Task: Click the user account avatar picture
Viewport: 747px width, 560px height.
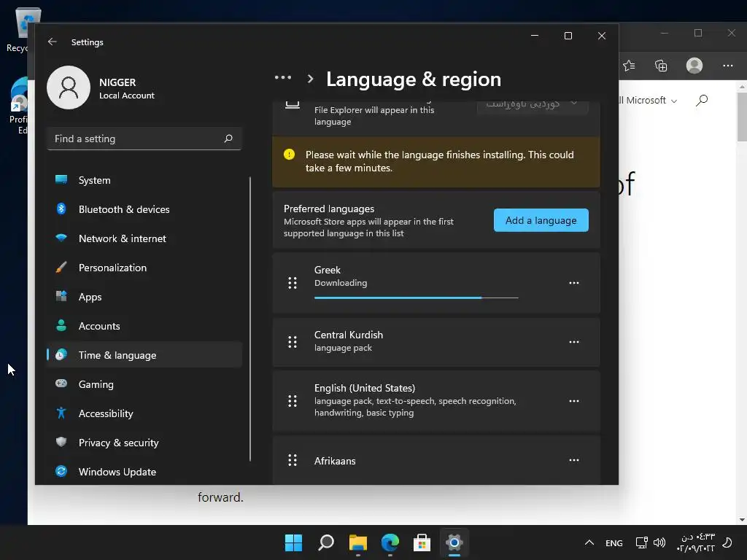Action: tap(68, 87)
